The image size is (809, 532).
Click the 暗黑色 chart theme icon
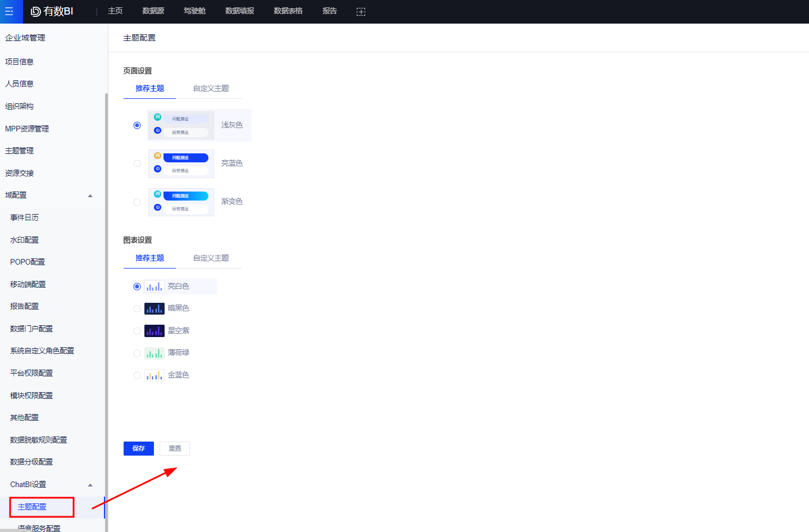point(154,308)
